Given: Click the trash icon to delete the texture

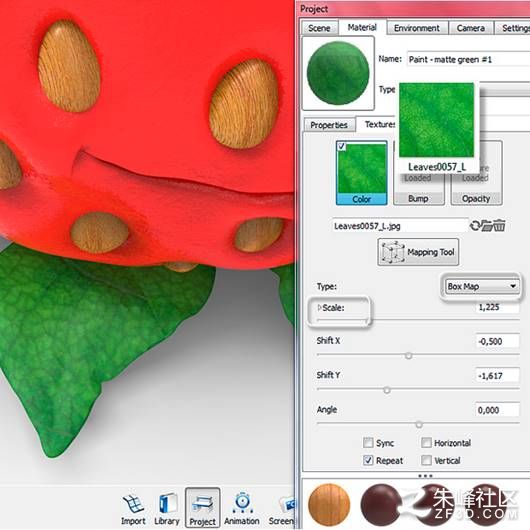Looking at the screenshot, I should (x=499, y=225).
